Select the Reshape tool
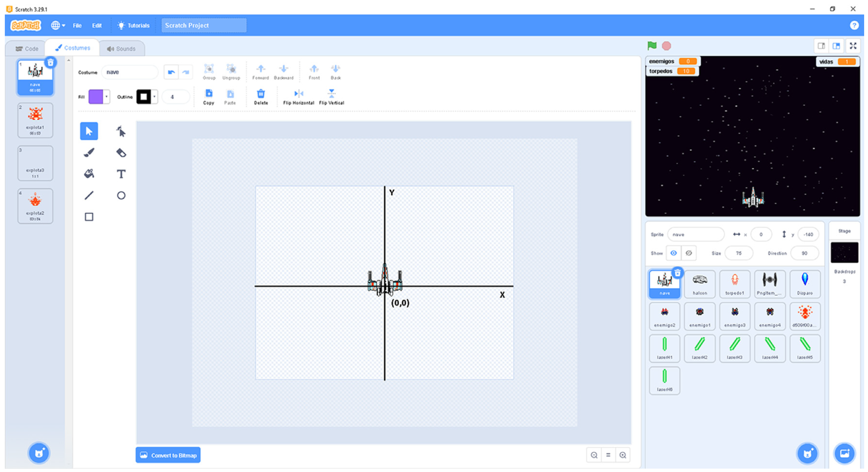Image resolution: width=868 pixels, height=472 pixels. point(121,131)
